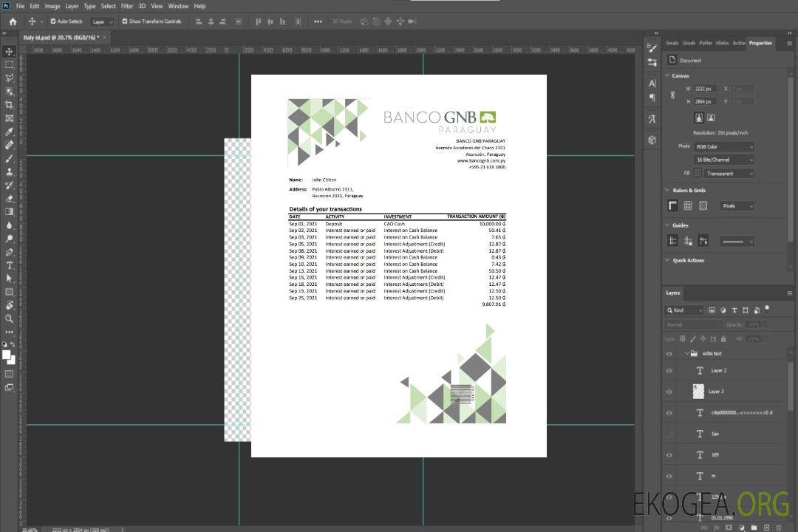This screenshot has width=798, height=532.
Task: Open the Filter menu
Action: click(127, 6)
